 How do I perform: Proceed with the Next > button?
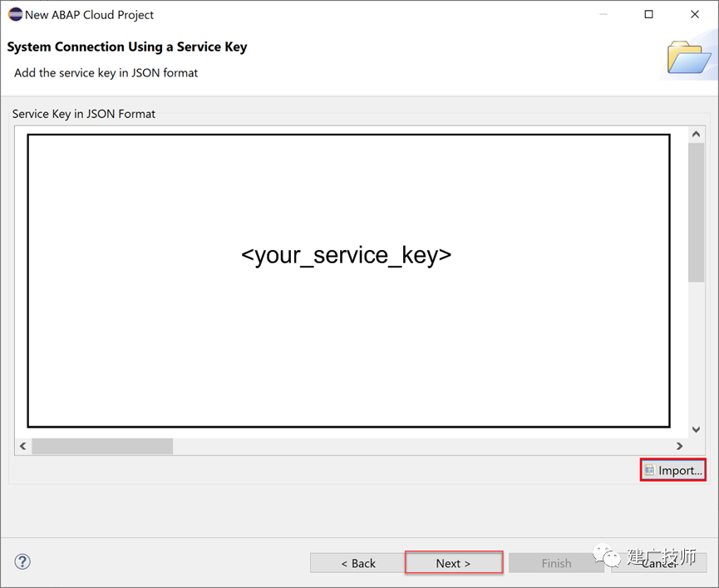point(454,563)
